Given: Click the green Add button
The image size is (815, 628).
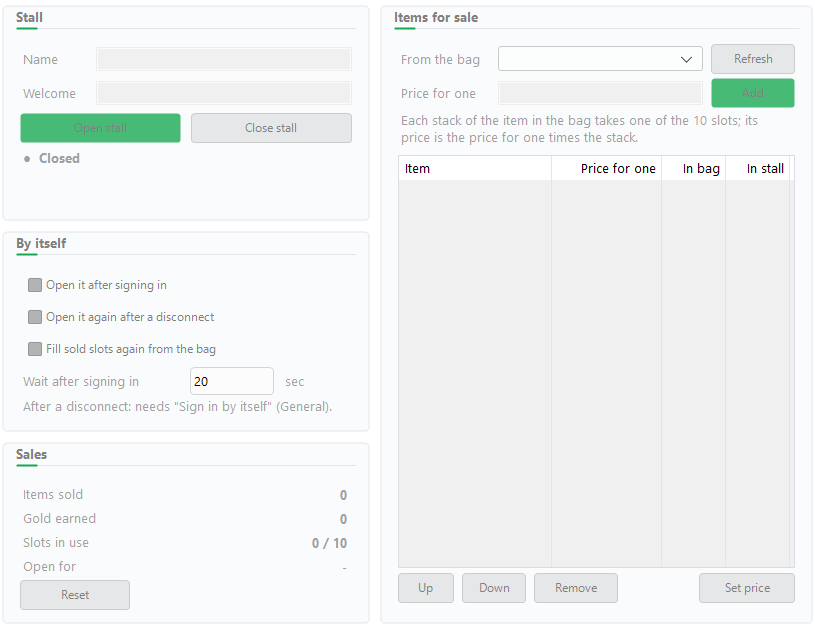Looking at the screenshot, I should [x=753, y=93].
